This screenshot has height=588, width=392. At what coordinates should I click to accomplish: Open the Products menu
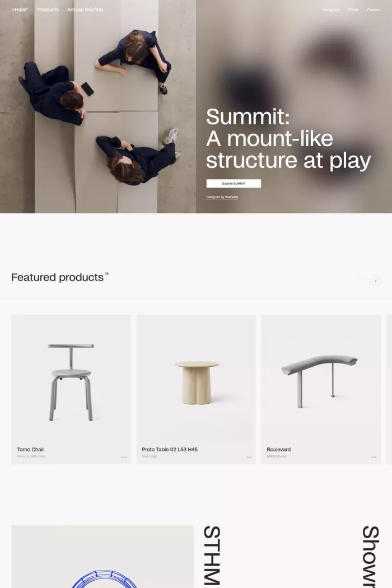coord(48,10)
